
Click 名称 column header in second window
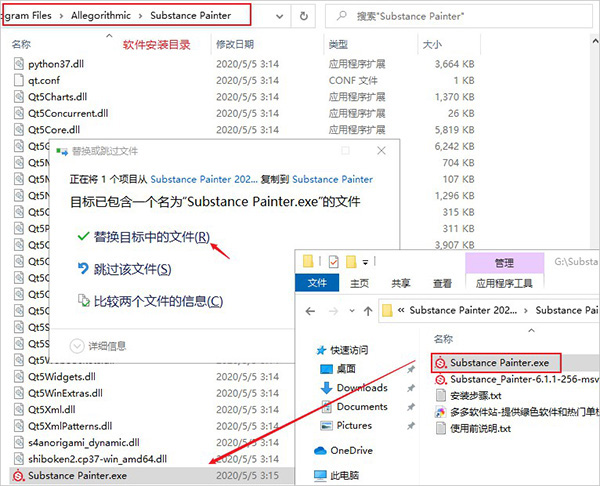coord(443,339)
